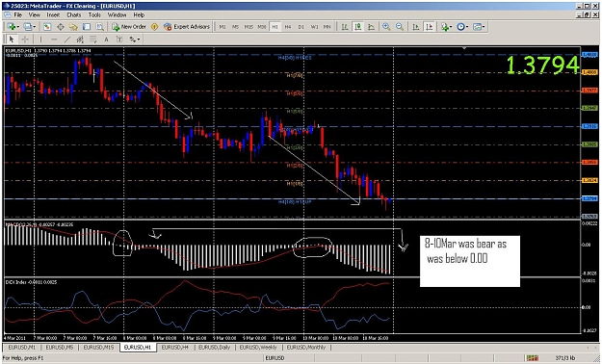Open the Terminal window icon
The image size is (602, 364).
(x=87, y=27)
